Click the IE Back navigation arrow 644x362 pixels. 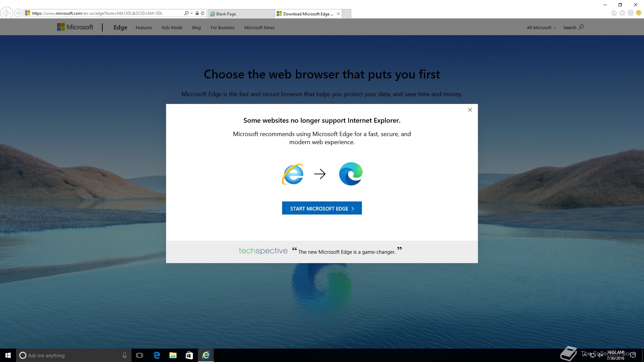(6, 13)
